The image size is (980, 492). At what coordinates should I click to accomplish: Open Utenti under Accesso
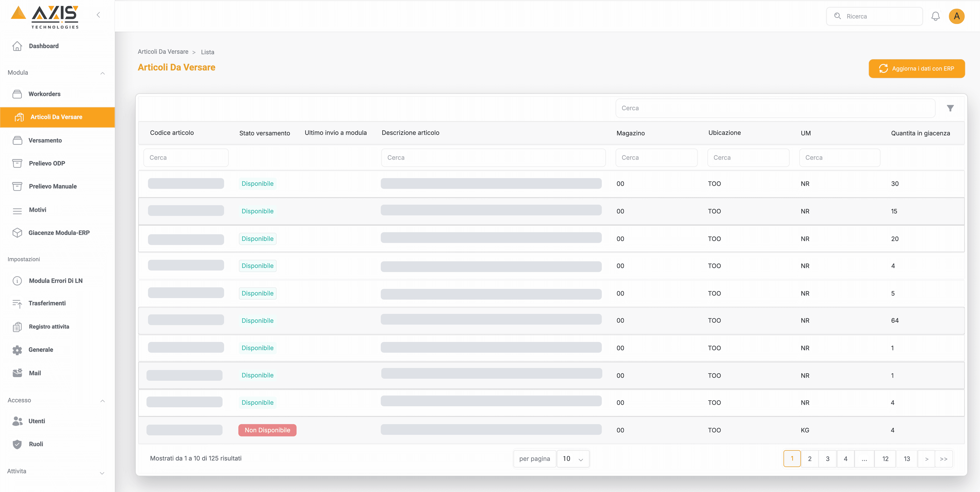pyautogui.click(x=37, y=421)
